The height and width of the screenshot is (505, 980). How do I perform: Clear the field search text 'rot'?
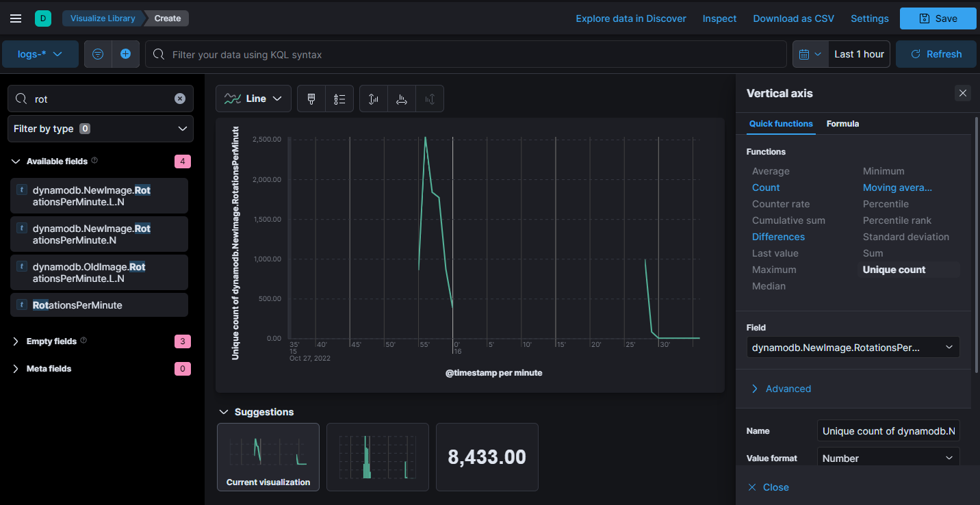click(180, 99)
